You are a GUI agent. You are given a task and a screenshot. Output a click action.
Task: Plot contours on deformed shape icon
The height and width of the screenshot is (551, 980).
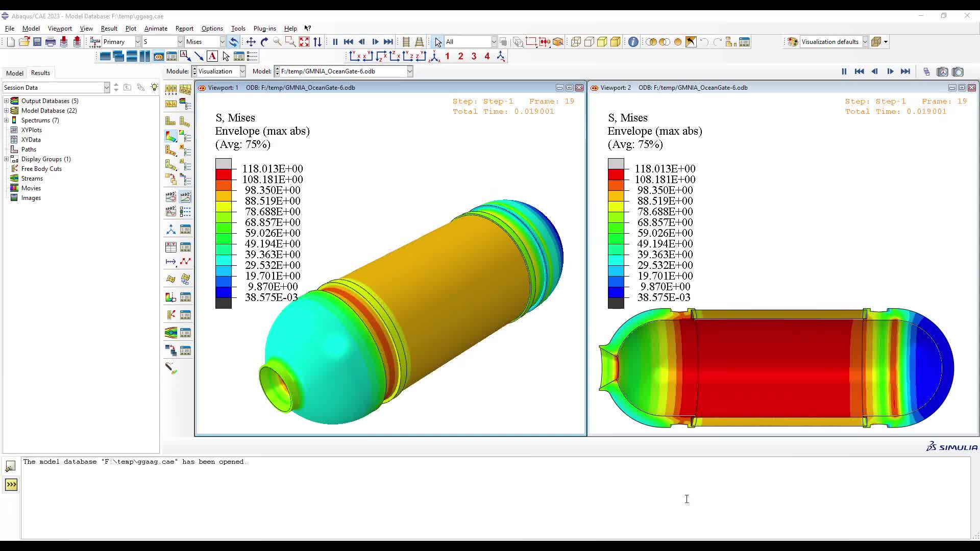pos(171,136)
